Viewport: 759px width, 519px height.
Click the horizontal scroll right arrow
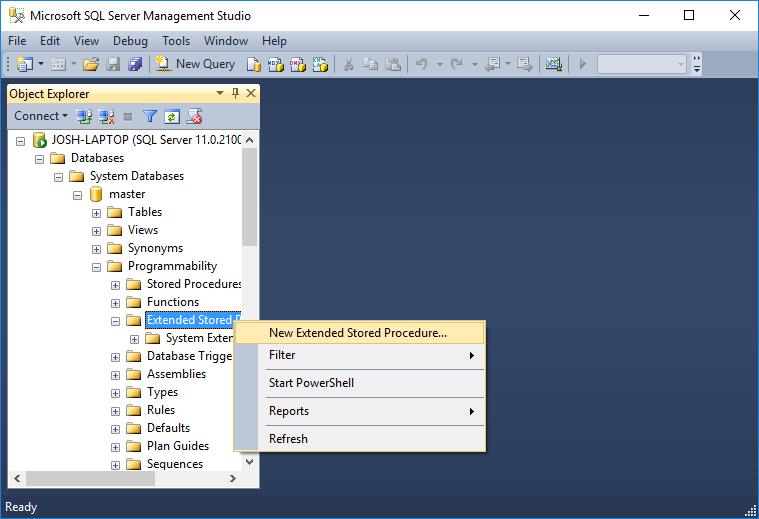(233, 479)
